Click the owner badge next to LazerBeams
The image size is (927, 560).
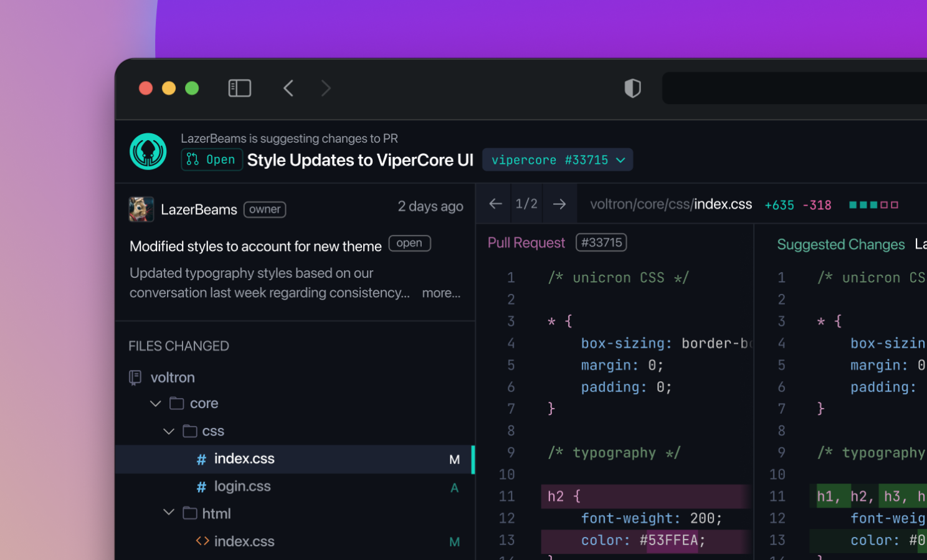265,209
